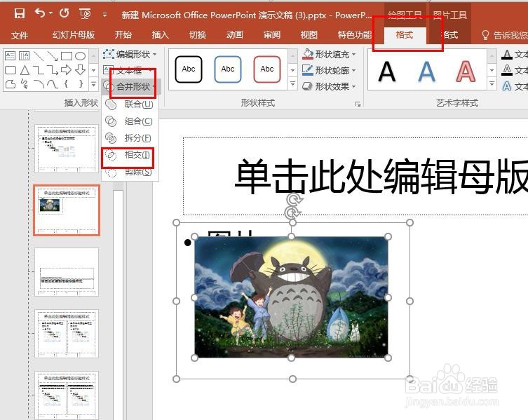Pick the straight line shape
Viewport: 528px width, 420px height.
tap(39, 56)
